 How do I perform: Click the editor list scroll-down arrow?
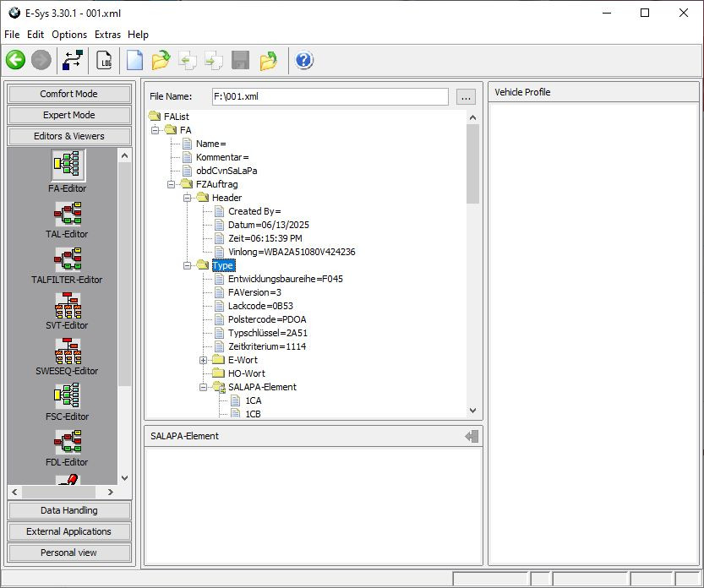(125, 478)
